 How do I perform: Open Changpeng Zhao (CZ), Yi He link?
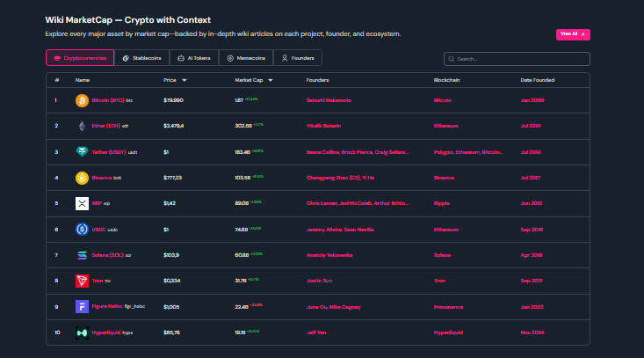tap(340, 178)
